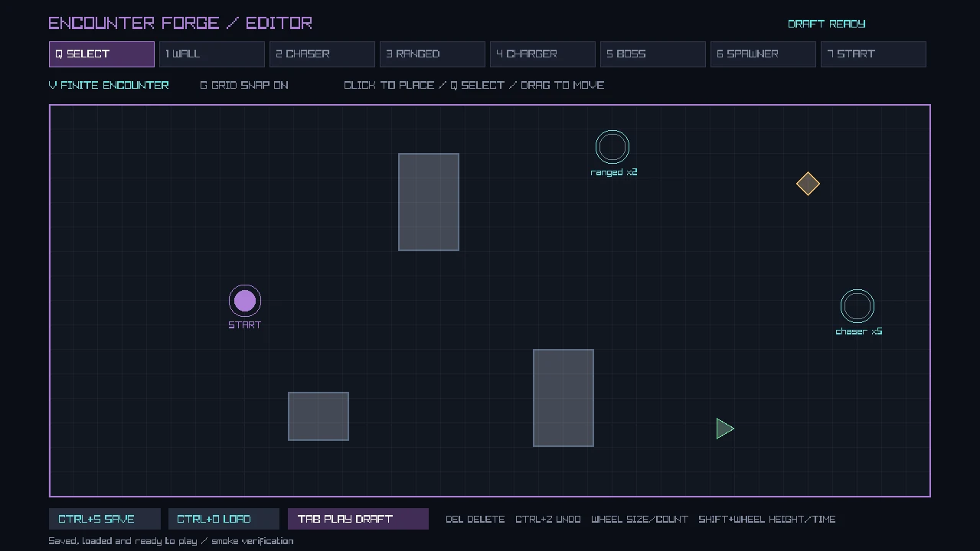Select the tall wall block near top center
Image resolution: width=980 pixels, height=551 pixels.
point(429,202)
